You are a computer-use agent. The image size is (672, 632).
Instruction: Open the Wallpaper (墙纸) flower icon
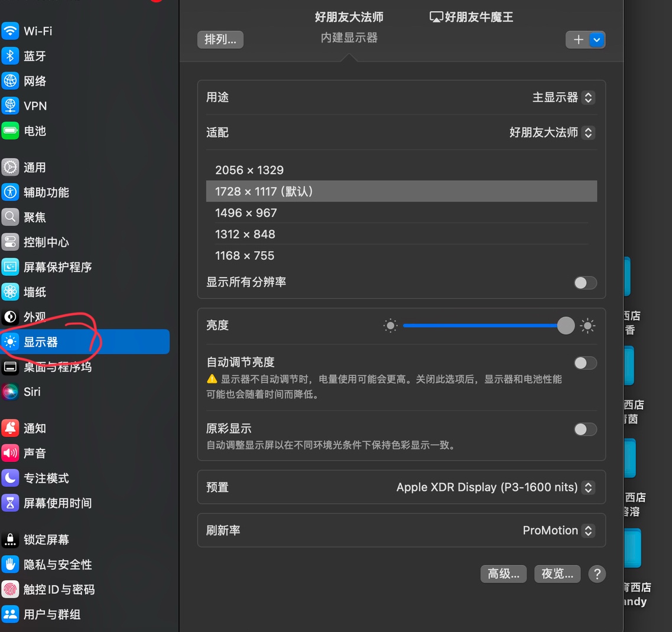click(10, 292)
